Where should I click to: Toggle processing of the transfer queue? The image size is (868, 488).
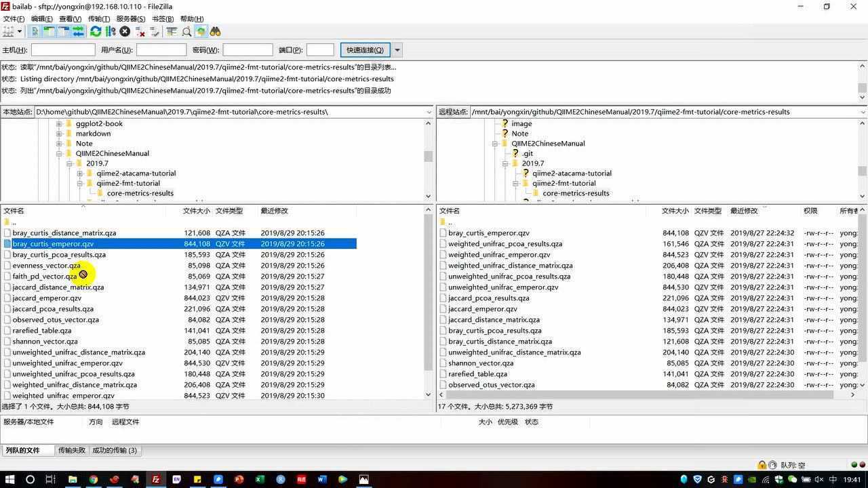pyautogui.click(x=111, y=31)
